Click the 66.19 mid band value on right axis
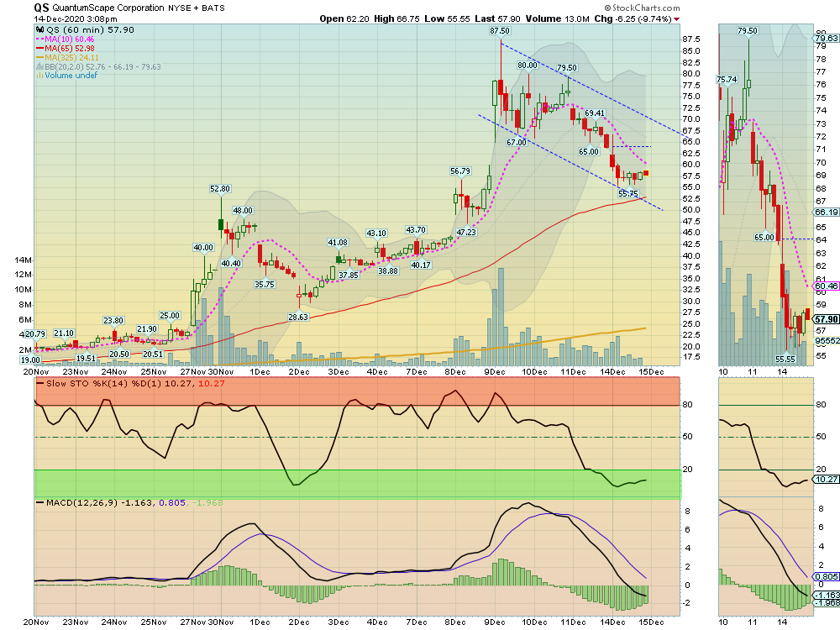Screen dimensions: 840x630 point(827,213)
